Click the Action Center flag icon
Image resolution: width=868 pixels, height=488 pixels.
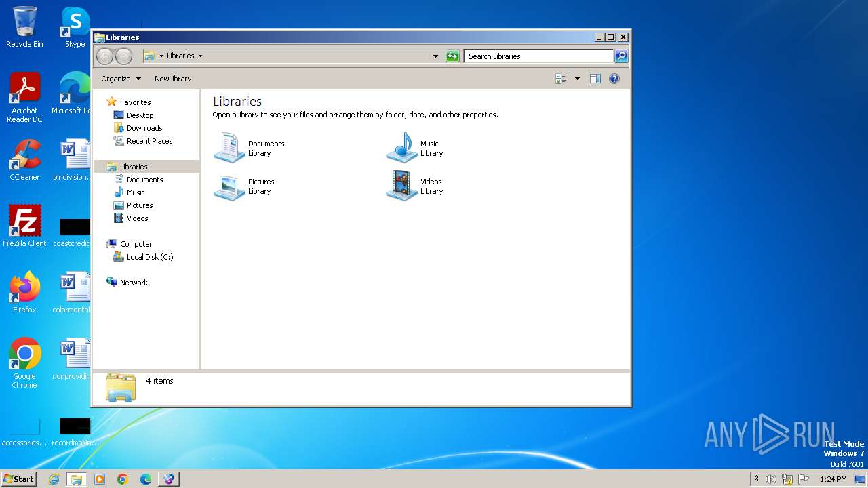803,479
